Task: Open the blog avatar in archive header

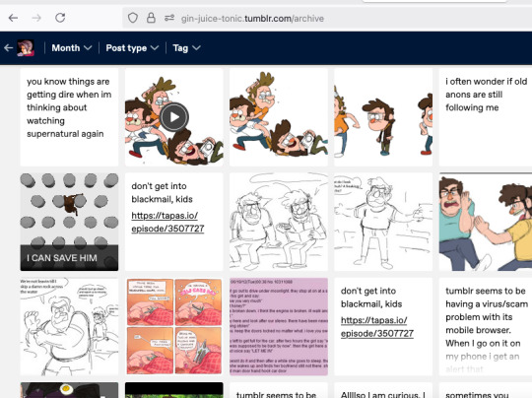Action: [26, 48]
